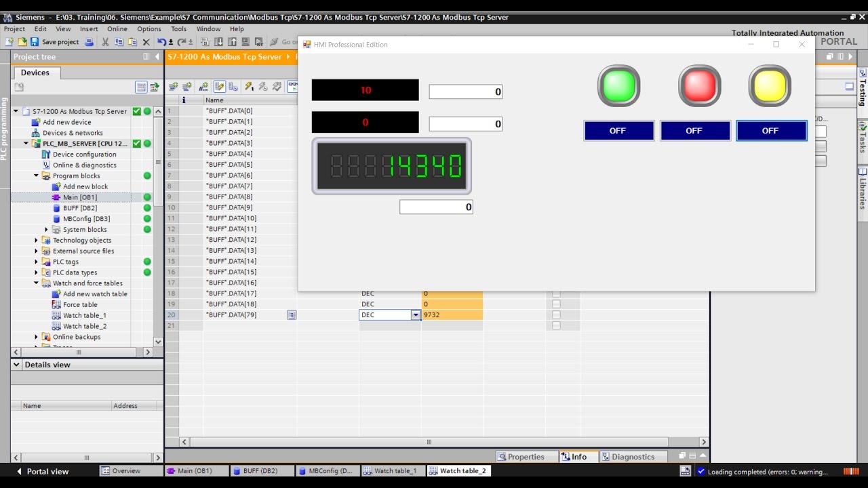This screenshot has height=488, width=868.
Task: Tick the modify checkbox in the empty row 21
Action: [x=556, y=326]
